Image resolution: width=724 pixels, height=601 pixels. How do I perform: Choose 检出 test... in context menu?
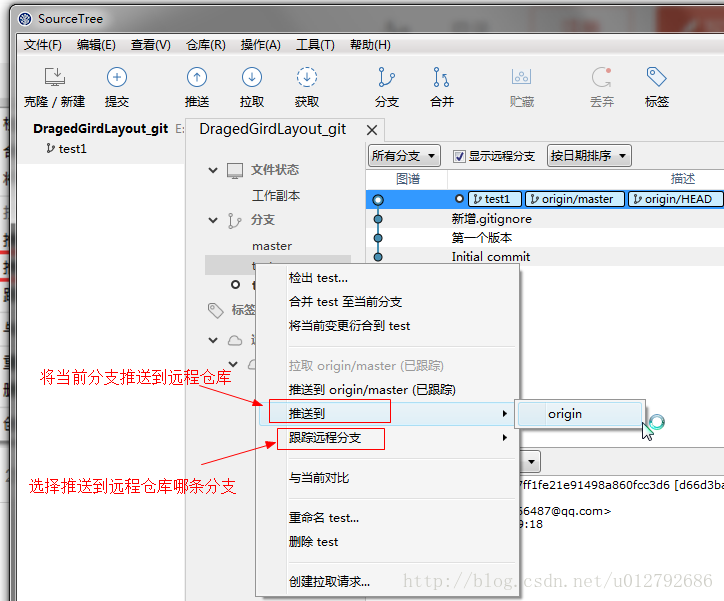pyautogui.click(x=387, y=278)
